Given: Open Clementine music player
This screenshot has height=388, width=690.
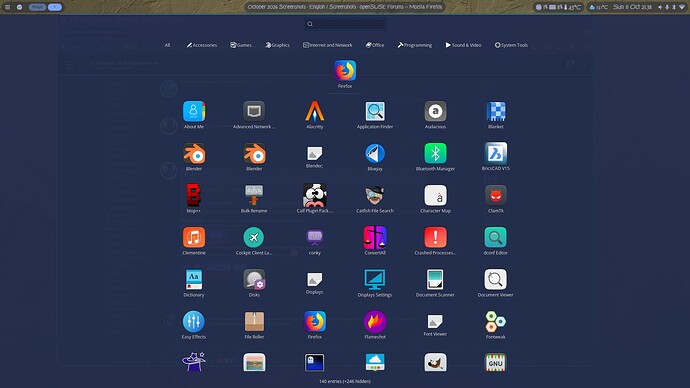Looking at the screenshot, I should click(194, 241).
